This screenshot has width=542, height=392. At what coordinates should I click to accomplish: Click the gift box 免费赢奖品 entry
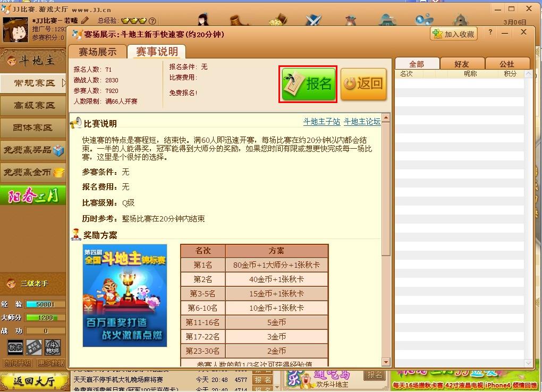(33, 150)
